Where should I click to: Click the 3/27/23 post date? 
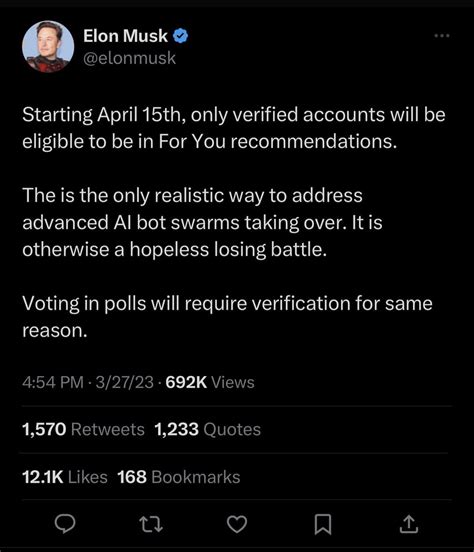point(124,382)
